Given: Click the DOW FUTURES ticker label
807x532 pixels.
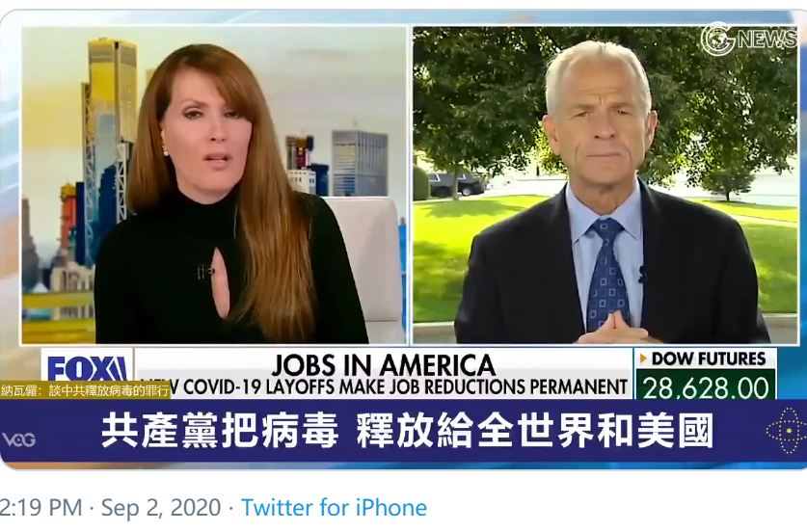Looking at the screenshot, I should 709,359.
